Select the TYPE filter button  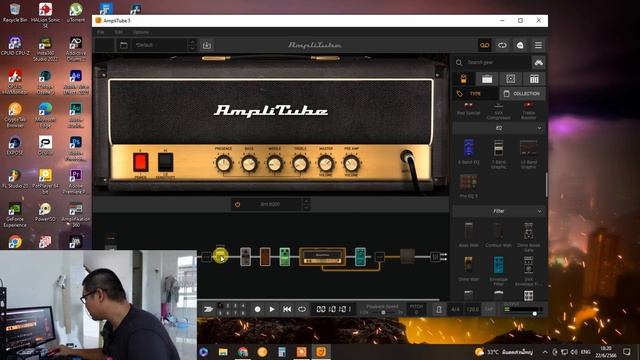click(475, 94)
